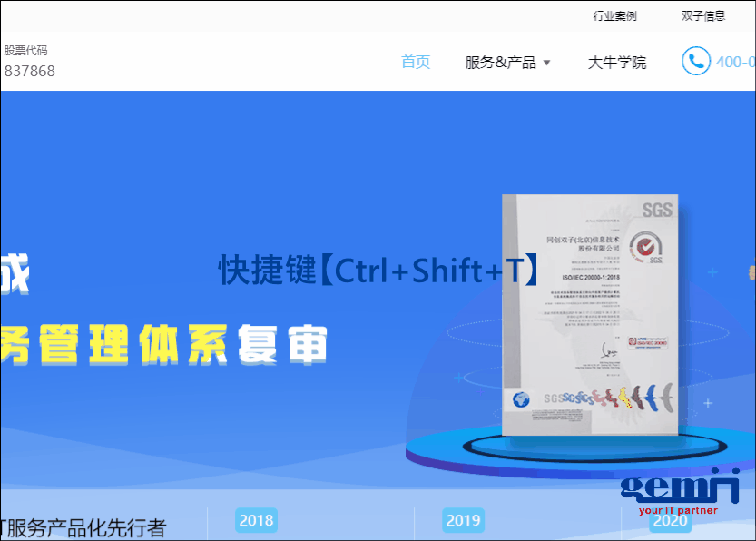Click the 400 phone number in the header
This screenshot has height=541, width=756.
click(x=737, y=62)
